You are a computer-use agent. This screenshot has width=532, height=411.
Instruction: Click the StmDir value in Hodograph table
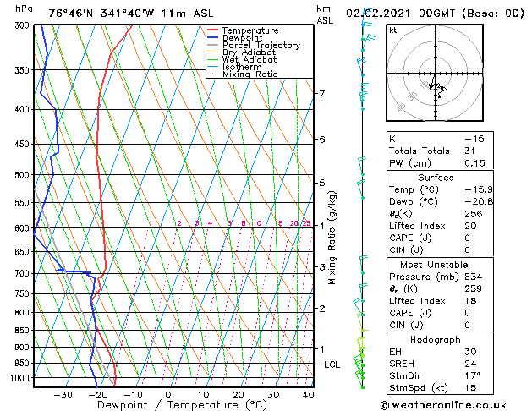point(473,375)
